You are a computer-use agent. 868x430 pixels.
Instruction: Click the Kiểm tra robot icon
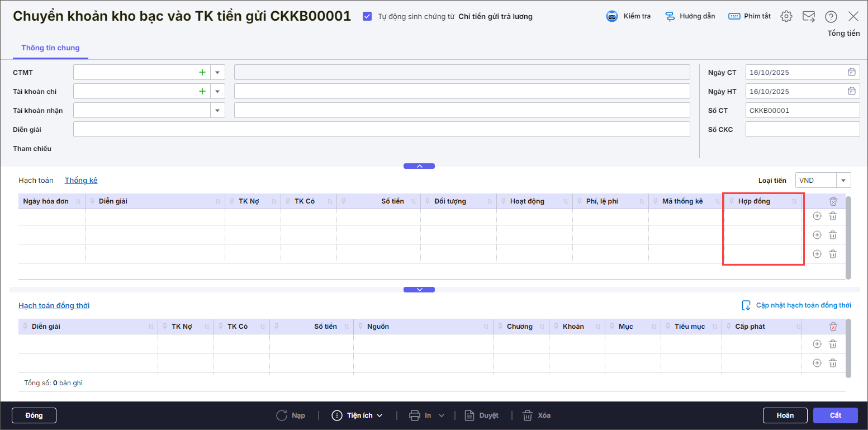612,16
